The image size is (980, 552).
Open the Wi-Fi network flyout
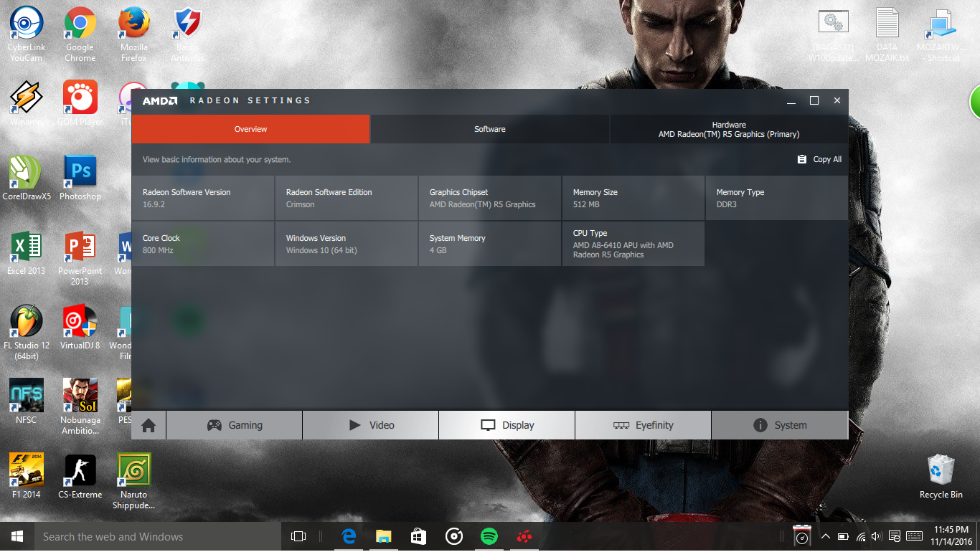click(x=861, y=536)
